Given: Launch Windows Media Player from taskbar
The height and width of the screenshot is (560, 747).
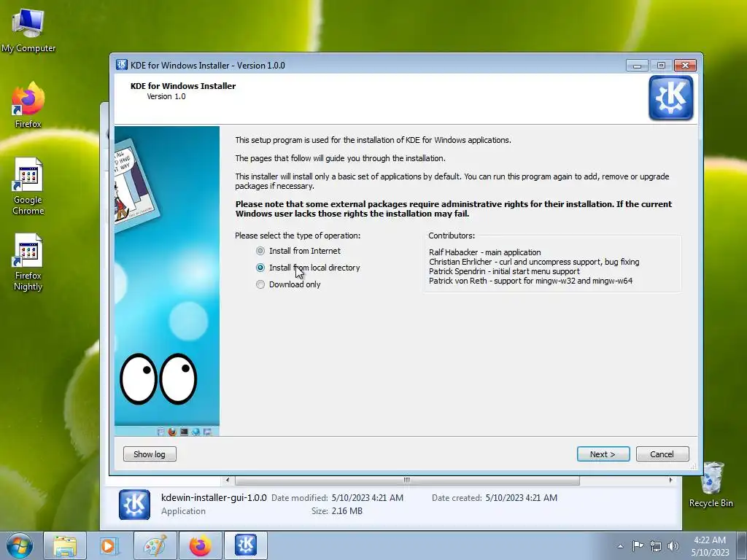Looking at the screenshot, I should [109, 545].
